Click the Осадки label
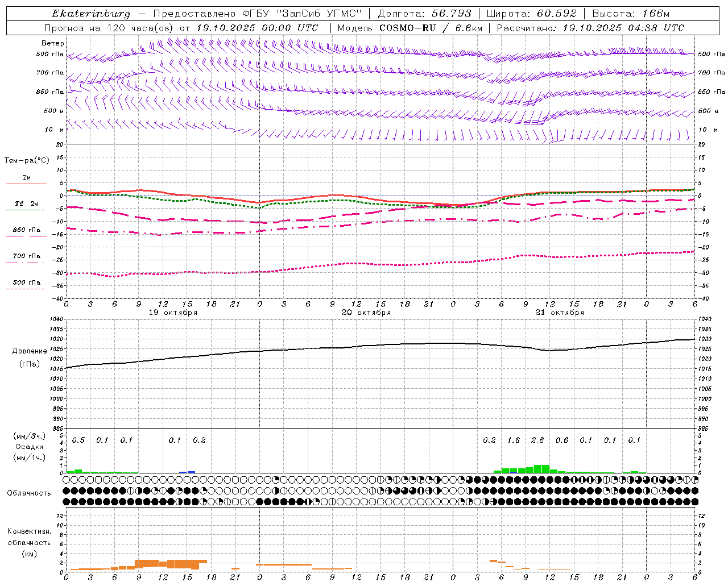The image size is (728, 582). click(x=29, y=447)
